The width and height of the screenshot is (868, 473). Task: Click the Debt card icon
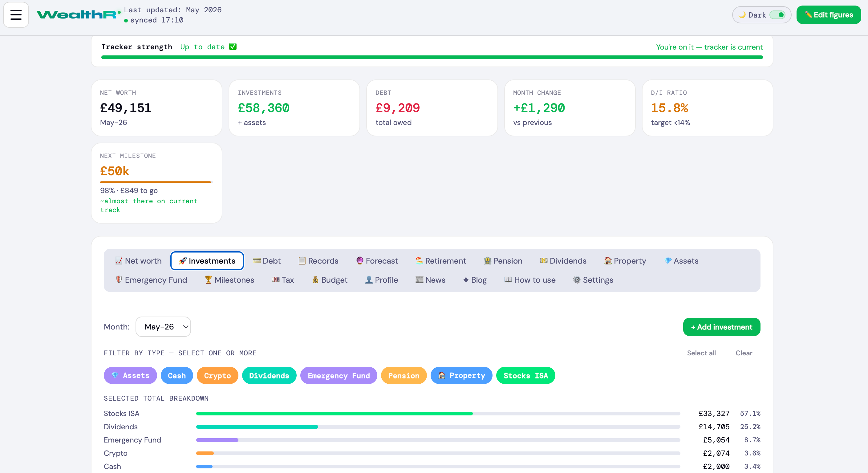pyautogui.click(x=257, y=261)
